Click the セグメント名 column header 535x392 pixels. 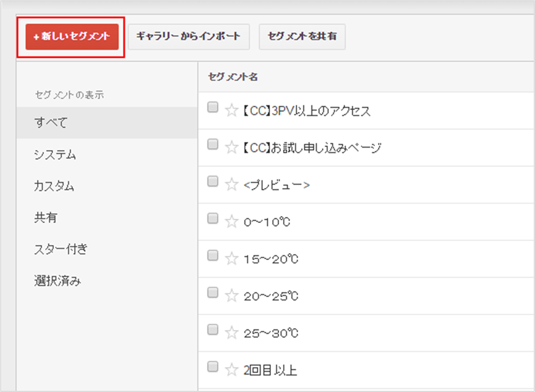tap(233, 77)
